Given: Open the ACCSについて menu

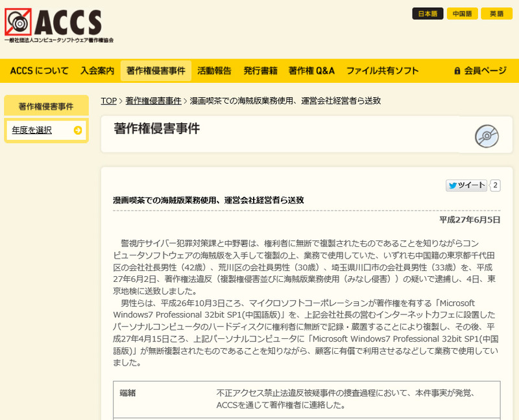Looking at the screenshot, I should [x=39, y=71].
